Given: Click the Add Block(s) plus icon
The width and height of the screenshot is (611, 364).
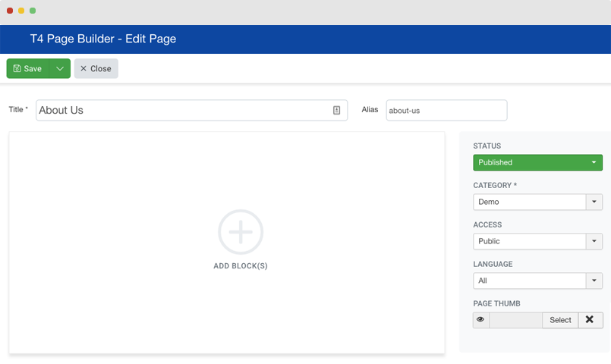Looking at the screenshot, I should point(241,232).
